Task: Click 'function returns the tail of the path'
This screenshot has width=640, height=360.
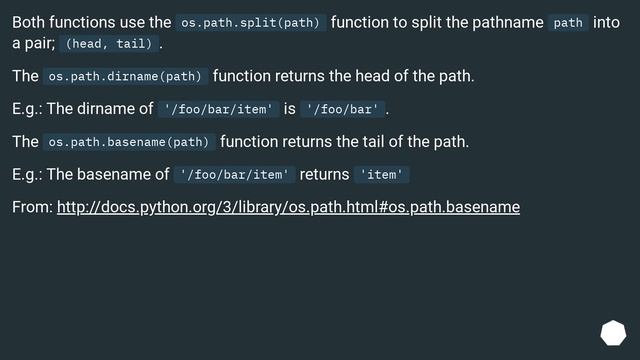Action: coord(344,142)
